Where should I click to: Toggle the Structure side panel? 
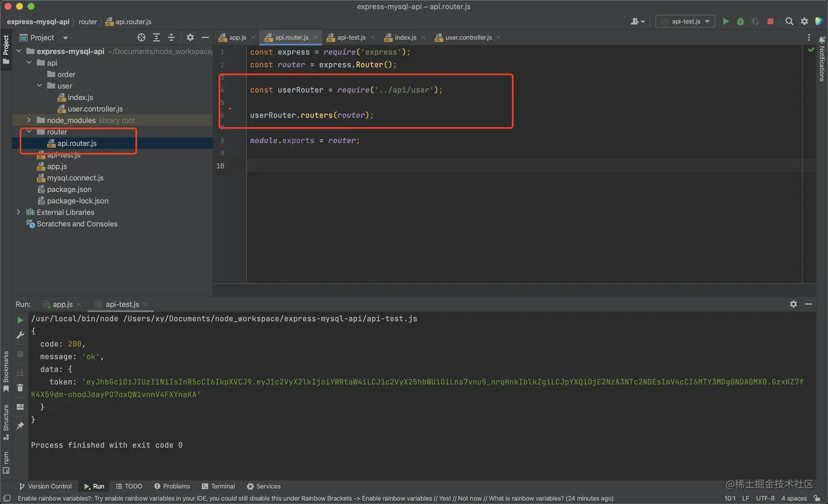pyautogui.click(x=6, y=421)
